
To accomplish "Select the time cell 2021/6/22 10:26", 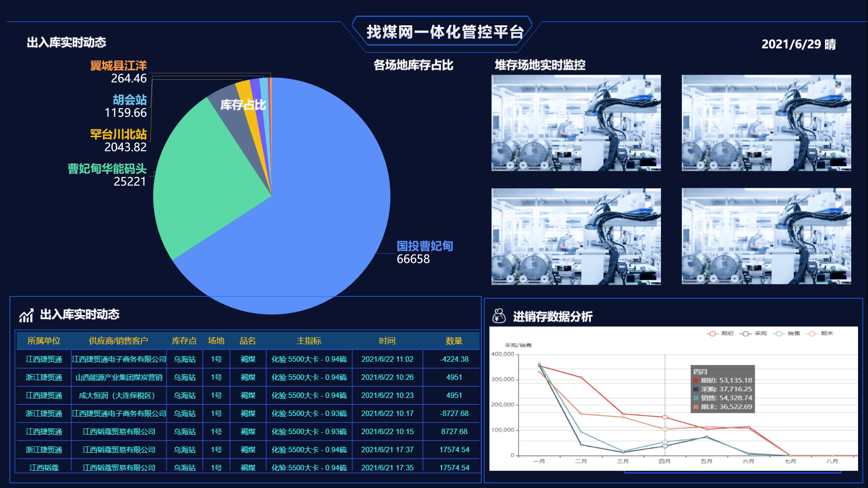I will (x=387, y=377).
